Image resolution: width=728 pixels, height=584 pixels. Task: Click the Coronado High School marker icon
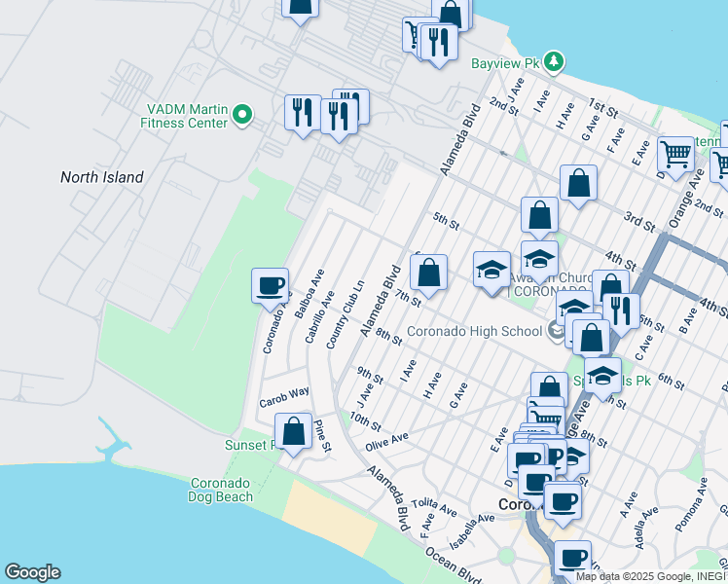coord(556,331)
